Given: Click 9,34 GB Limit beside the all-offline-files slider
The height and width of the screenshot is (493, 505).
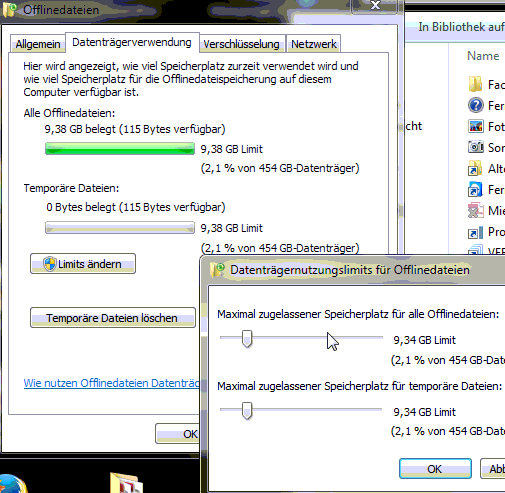Looking at the screenshot, I should [x=424, y=340].
